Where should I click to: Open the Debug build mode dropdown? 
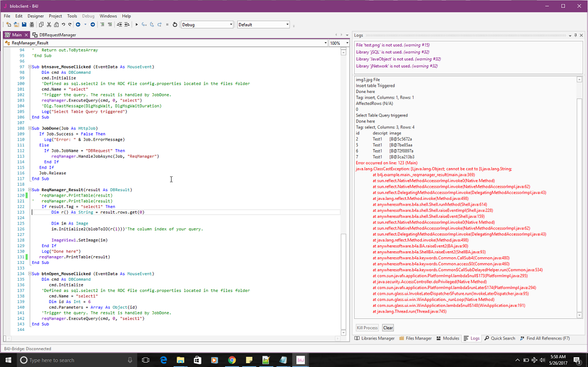coord(207,25)
